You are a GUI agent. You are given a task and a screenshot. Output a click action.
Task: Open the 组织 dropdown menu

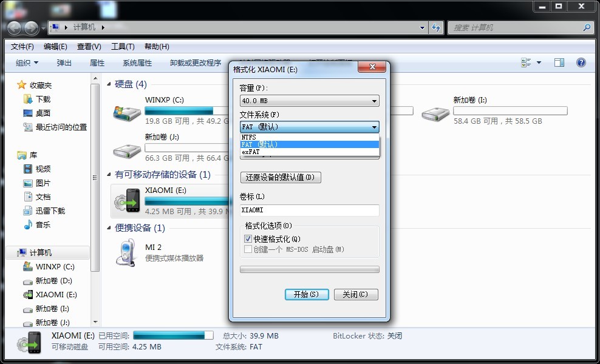[x=27, y=62]
